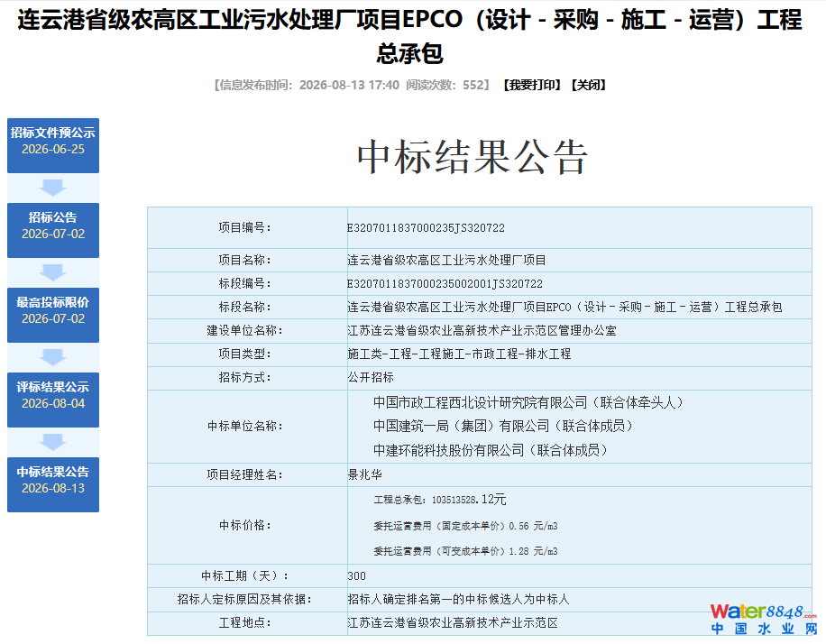Viewport: 826px width, 644px height.
Task: Click 工程地点 value 江苏连云港省级农业高新技术产业示范区
Action: coord(453,623)
